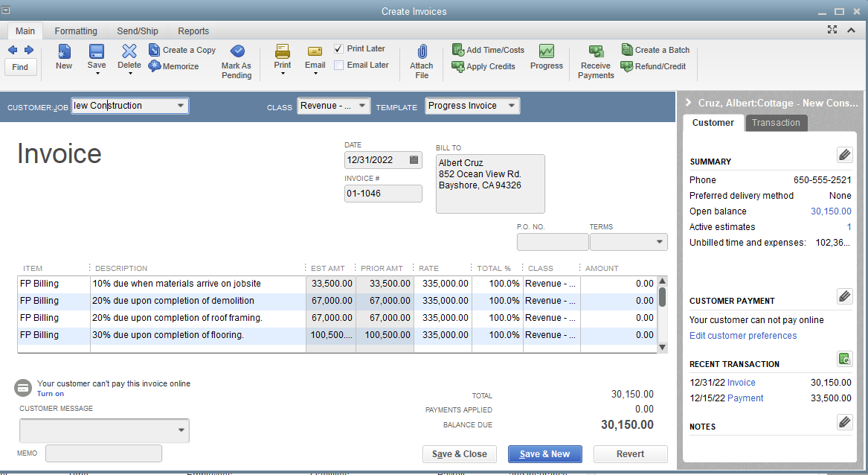Switch to the Formatting tab
The height and width of the screenshot is (475, 868).
tap(75, 31)
